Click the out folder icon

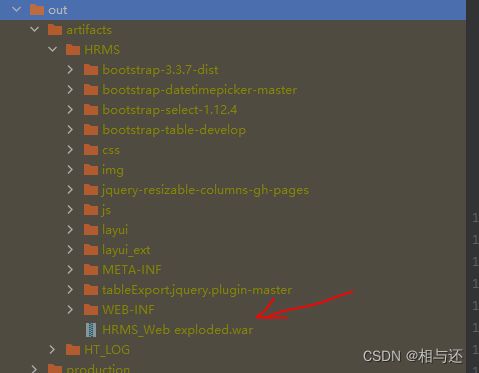(x=37, y=10)
